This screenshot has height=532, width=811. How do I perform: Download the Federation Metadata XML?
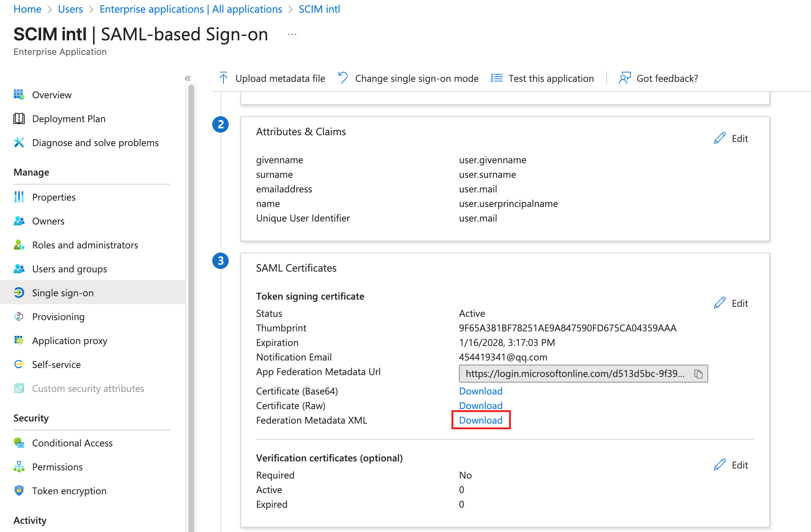481,420
